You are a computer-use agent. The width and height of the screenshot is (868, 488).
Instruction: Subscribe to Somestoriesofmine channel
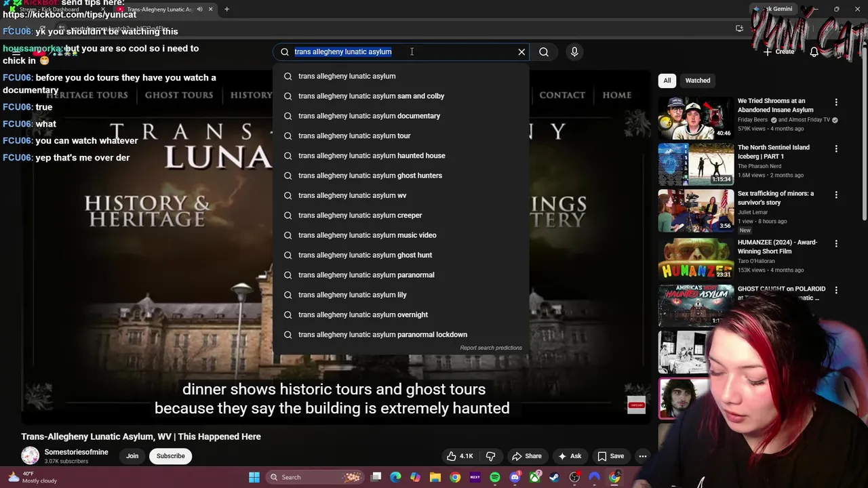pos(171,456)
